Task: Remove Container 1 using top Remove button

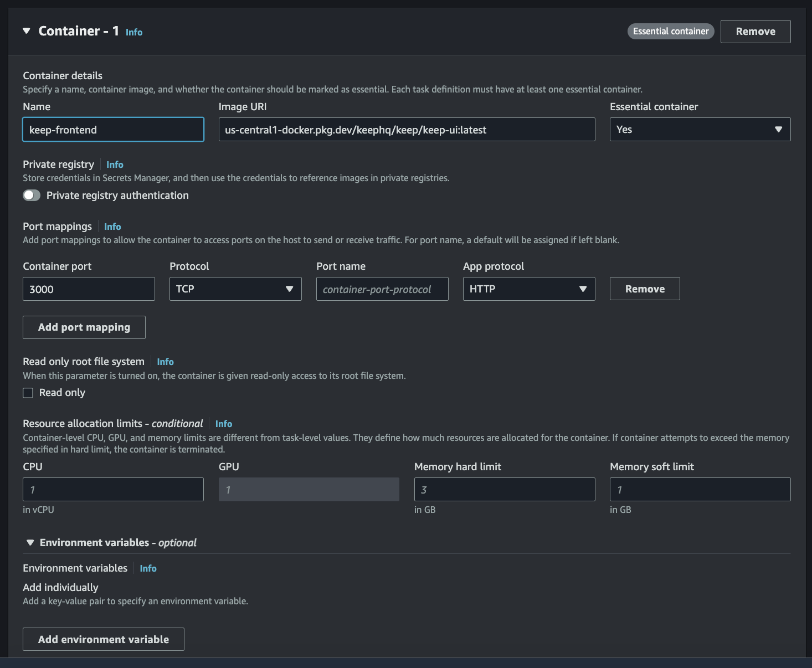Action: pyautogui.click(x=756, y=32)
